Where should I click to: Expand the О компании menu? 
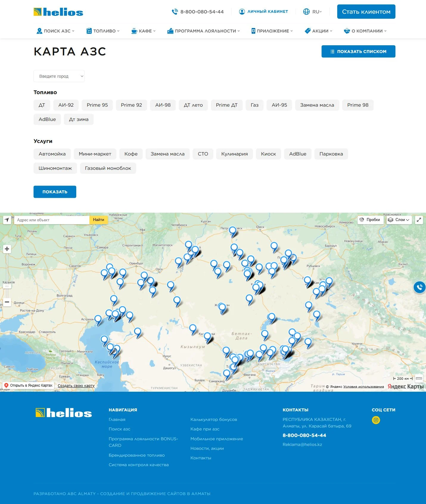click(365, 31)
